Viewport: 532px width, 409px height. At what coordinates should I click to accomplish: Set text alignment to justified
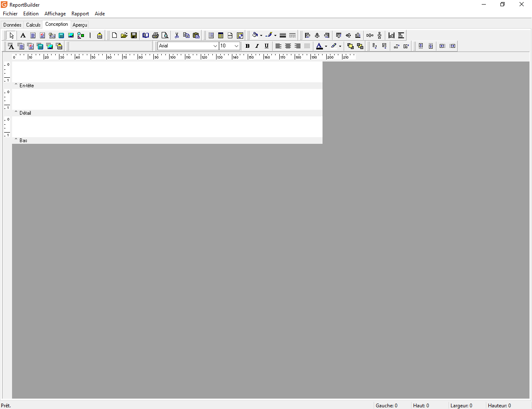(307, 46)
